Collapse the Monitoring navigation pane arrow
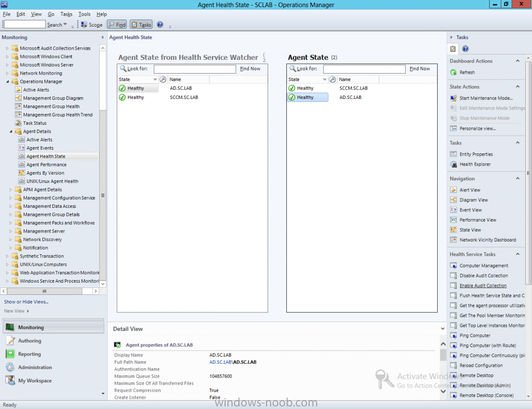The height and width of the screenshot is (409, 532). [x=103, y=38]
